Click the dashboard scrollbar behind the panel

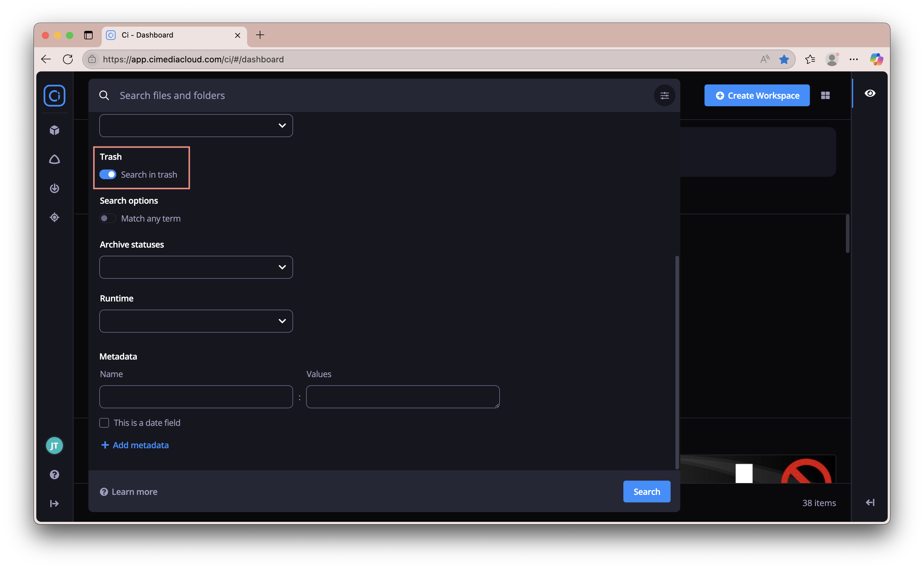tap(847, 234)
